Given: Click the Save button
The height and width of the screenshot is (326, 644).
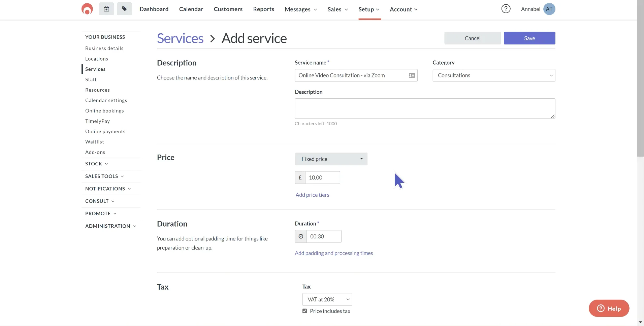Looking at the screenshot, I should (x=529, y=38).
